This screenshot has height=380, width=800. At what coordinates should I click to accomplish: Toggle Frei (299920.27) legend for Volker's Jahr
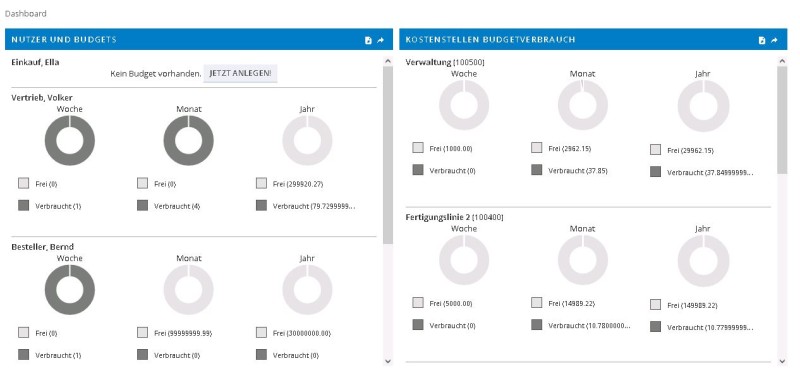290,184
